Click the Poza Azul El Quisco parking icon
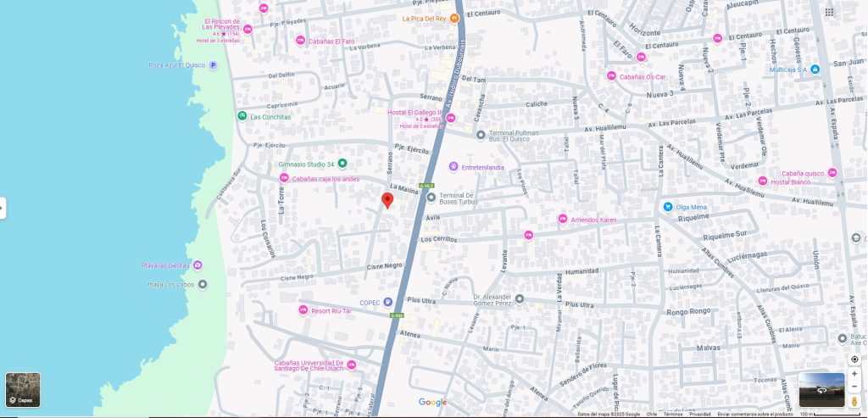 pos(213,64)
